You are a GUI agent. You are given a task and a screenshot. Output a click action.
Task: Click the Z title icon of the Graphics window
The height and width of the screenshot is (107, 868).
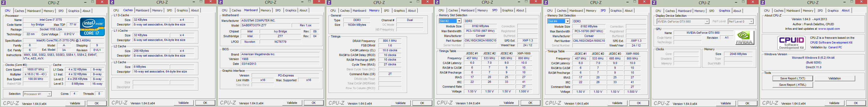click(x=654, y=2)
